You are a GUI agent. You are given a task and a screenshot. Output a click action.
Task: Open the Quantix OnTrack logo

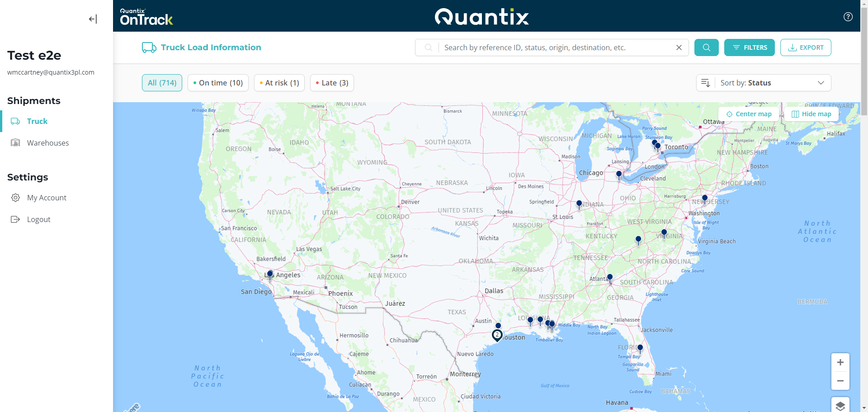(x=146, y=17)
